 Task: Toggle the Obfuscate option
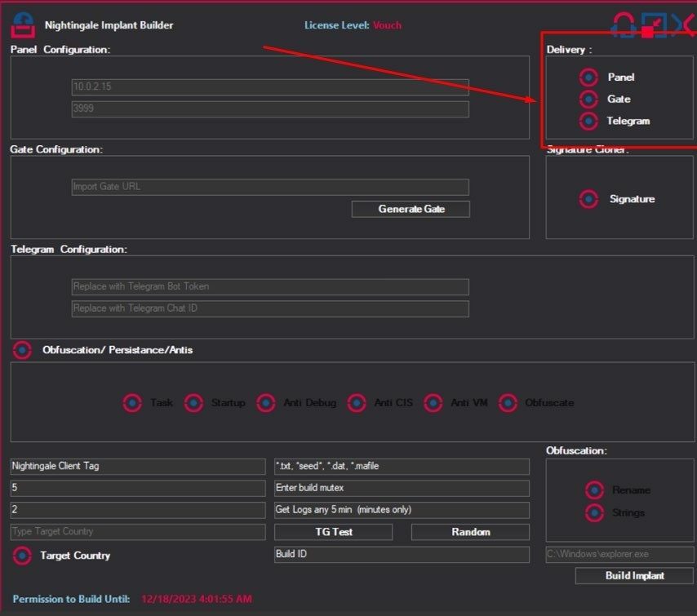tap(508, 403)
